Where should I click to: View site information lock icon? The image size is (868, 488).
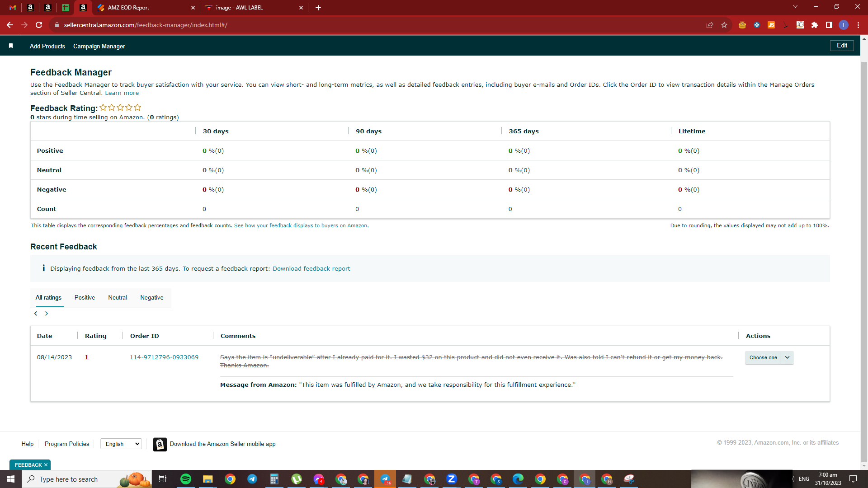click(57, 25)
